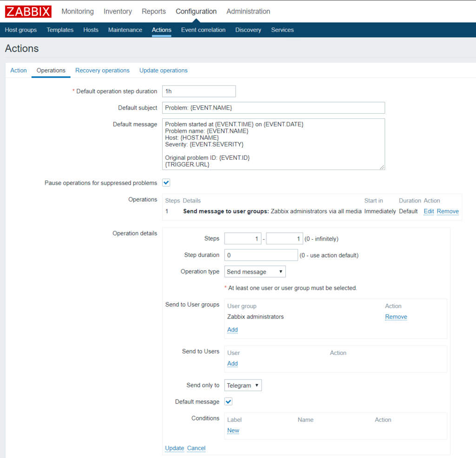
Task: Go to the Action tab
Action: [19, 71]
